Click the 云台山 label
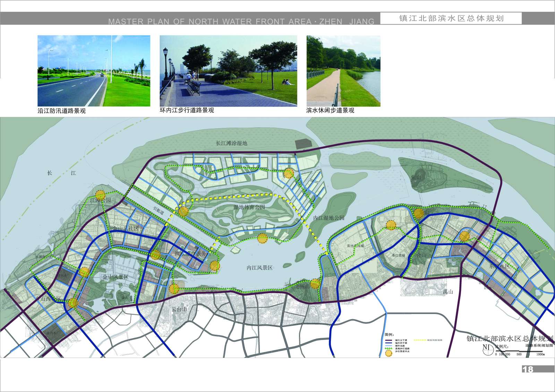 pos(179,309)
